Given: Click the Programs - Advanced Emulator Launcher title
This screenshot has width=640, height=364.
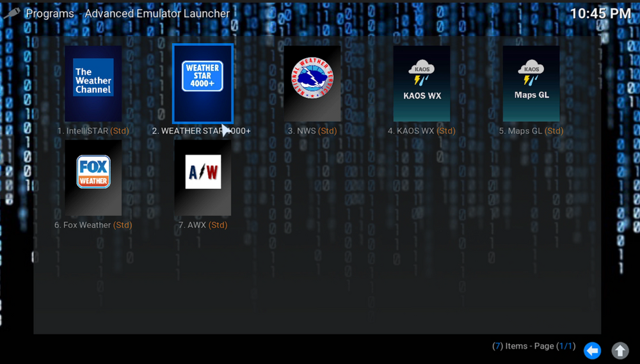Looking at the screenshot, I should point(127,13).
